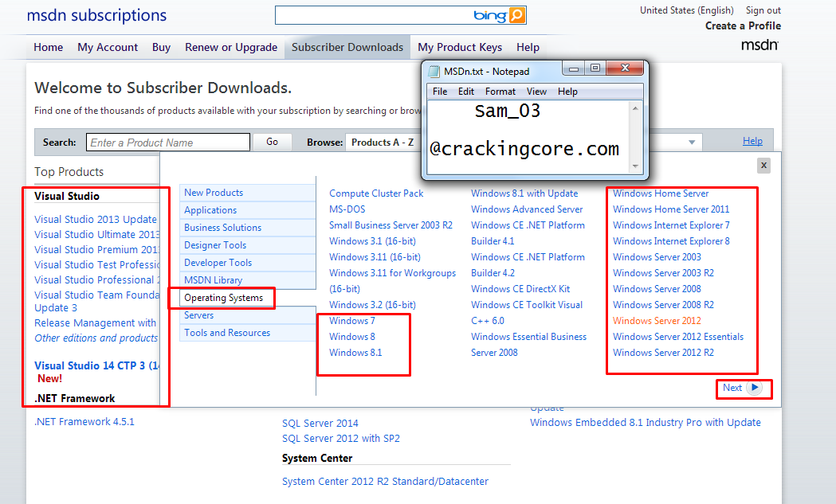Open the Windows 7 product link
Viewport: 836px width, 504px height.
point(352,321)
